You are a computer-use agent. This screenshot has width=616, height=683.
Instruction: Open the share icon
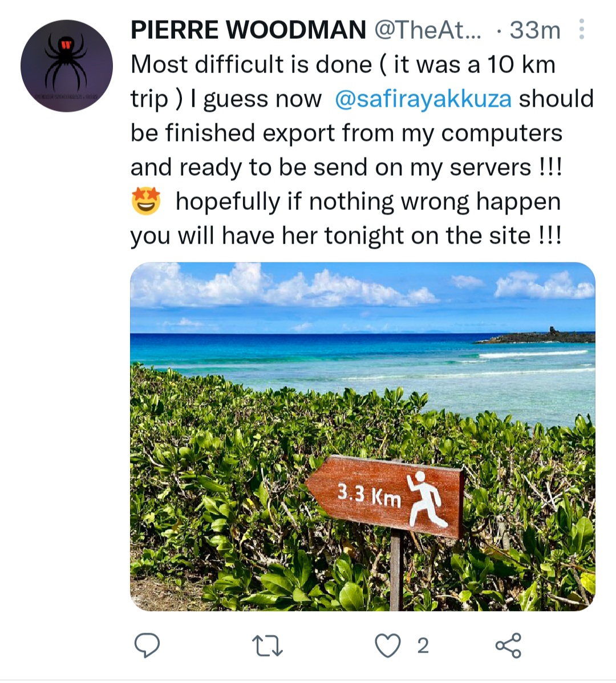pyautogui.click(x=508, y=645)
